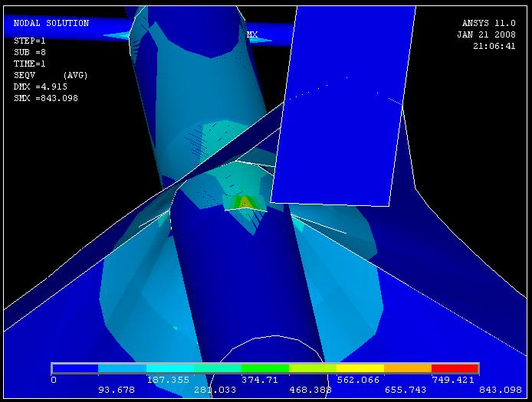Viewport: 532px width, 402px height.
Task: Click legend value 374.71
Action: coord(260,380)
